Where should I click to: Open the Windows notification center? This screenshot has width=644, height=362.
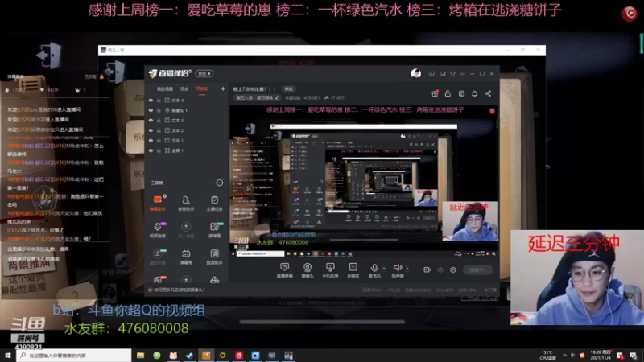click(x=634, y=356)
